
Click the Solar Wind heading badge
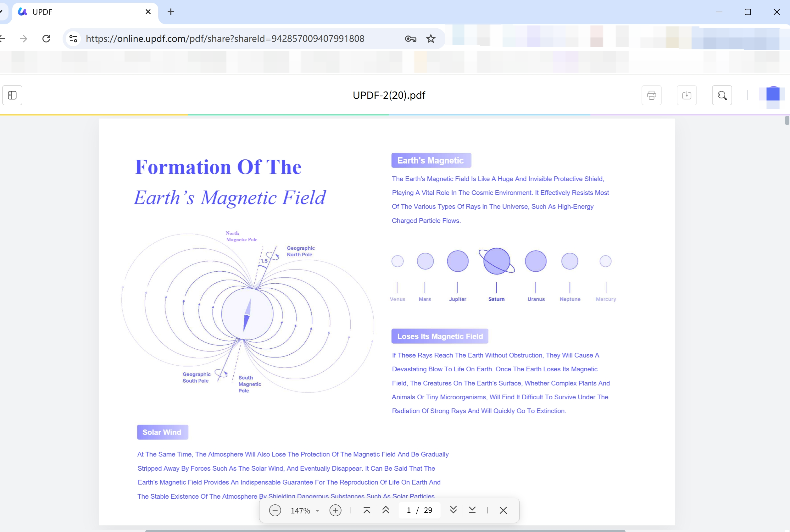click(x=163, y=432)
